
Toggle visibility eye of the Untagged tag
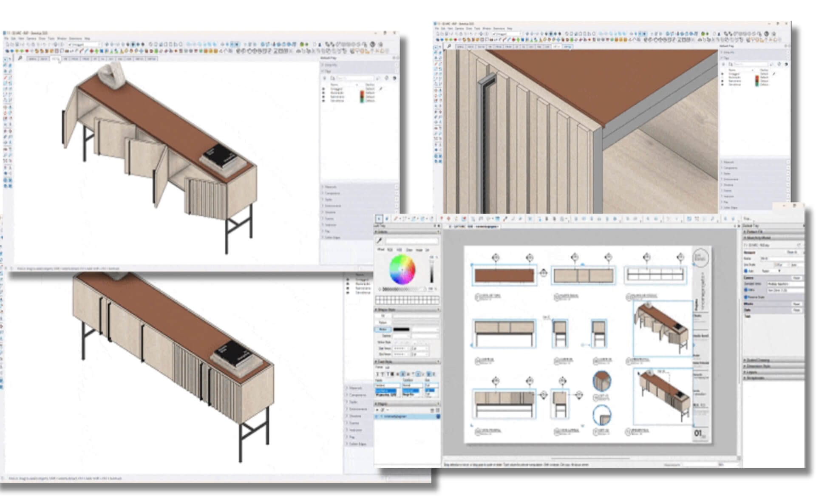coord(323,89)
